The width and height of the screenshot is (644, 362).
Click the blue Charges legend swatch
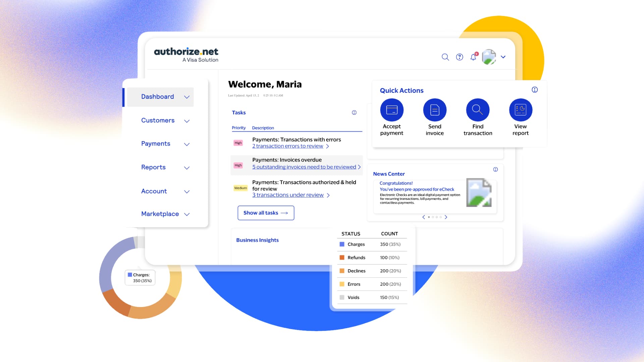pos(342,244)
